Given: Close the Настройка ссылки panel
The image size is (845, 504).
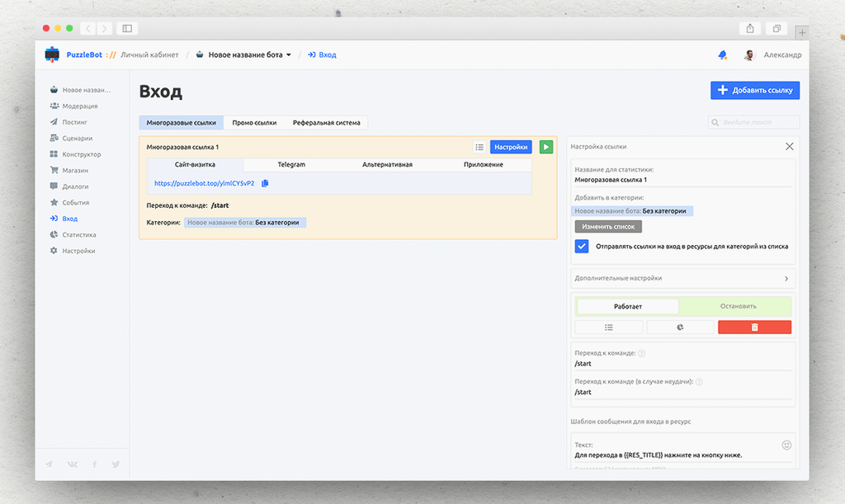Looking at the screenshot, I should pos(790,147).
